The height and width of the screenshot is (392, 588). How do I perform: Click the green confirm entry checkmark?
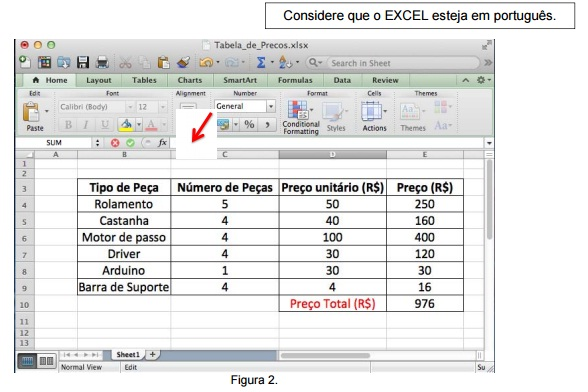(x=130, y=143)
